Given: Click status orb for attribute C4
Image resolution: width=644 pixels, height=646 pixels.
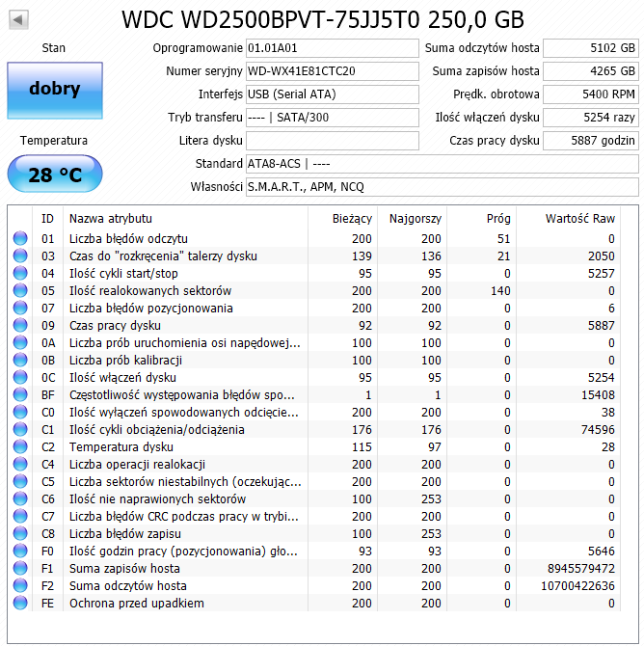Looking at the screenshot, I should [20, 464].
